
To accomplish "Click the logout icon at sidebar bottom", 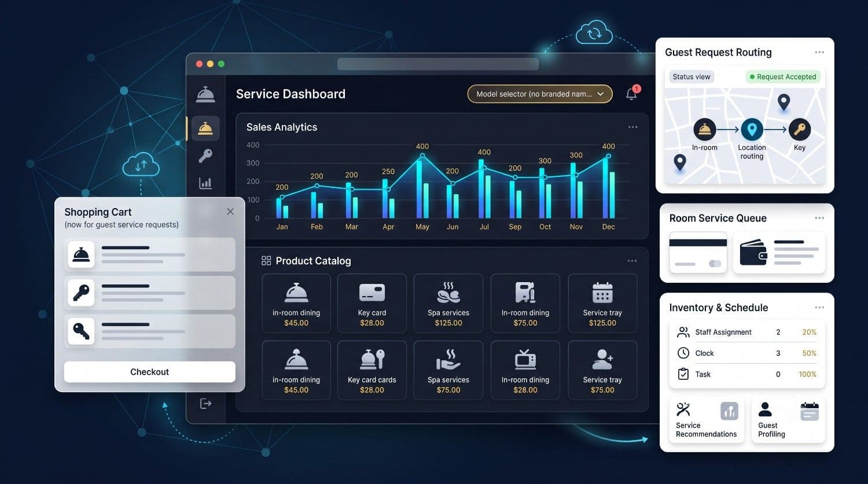I will pyautogui.click(x=205, y=404).
